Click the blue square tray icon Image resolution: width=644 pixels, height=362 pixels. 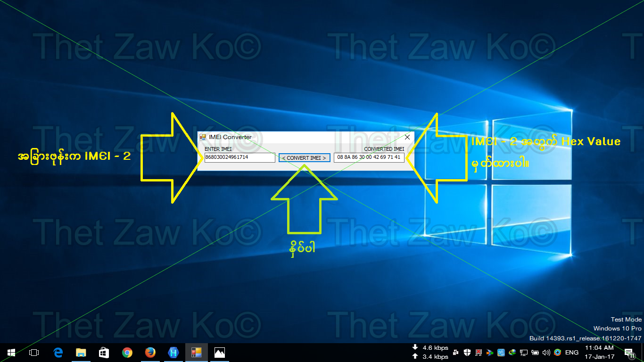(501, 353)
